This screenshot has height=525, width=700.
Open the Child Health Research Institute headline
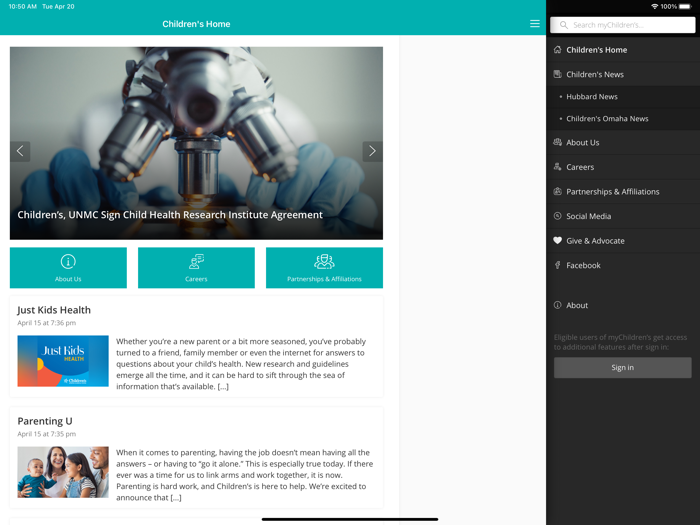pyautogui.click(x=170, y=215)
